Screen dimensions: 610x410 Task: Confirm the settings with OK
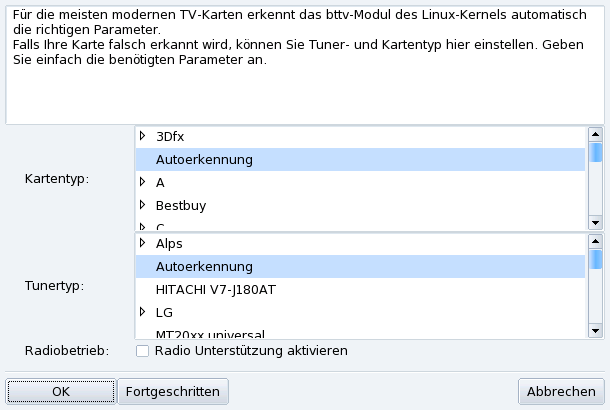pyautogui.click(x=60, y=391)
